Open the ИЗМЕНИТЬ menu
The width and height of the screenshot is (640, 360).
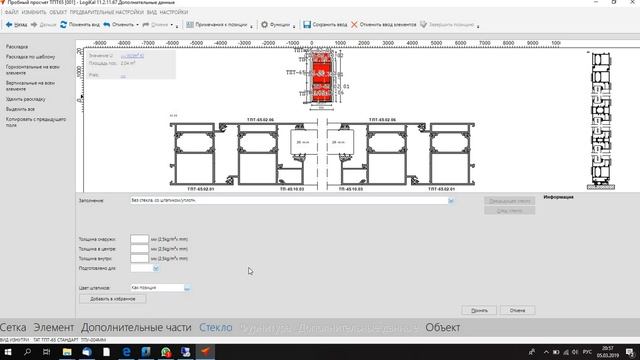tap(34, 12)
